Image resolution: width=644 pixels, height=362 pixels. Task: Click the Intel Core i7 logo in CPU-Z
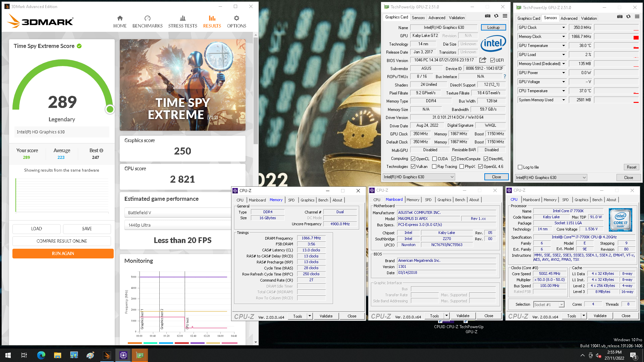[621, 220]
